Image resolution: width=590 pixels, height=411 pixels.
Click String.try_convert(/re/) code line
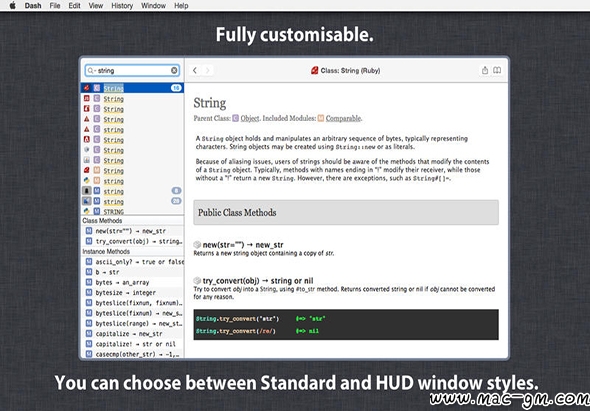[236, 331]
